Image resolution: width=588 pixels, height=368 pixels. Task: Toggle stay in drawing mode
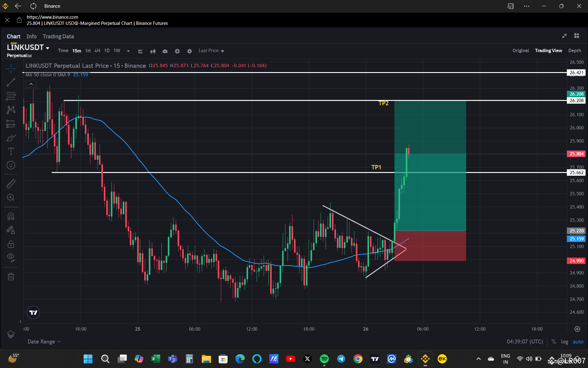click(x=11, y=230)
